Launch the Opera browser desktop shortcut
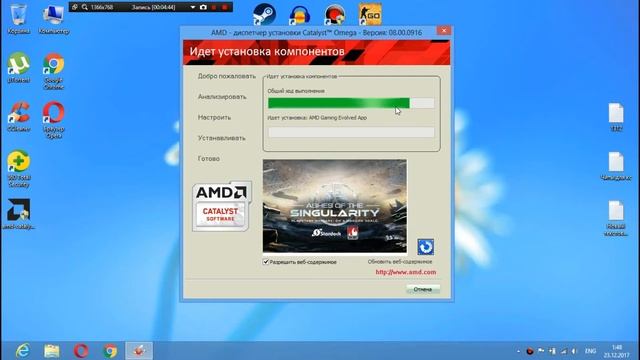Image resolution: width=640 pixels, height=360 pixels. point(53,119)
